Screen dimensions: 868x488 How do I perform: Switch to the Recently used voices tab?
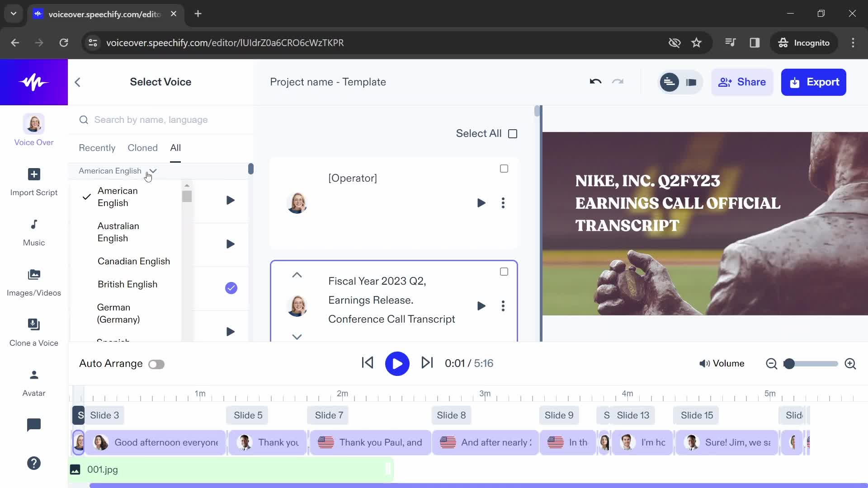point(97,148)
